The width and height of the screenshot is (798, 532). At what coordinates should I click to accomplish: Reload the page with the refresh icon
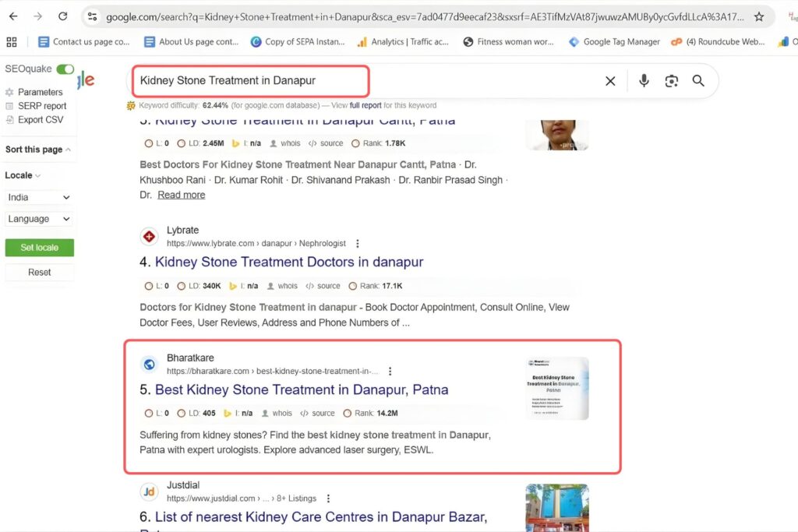click(62, 16)
